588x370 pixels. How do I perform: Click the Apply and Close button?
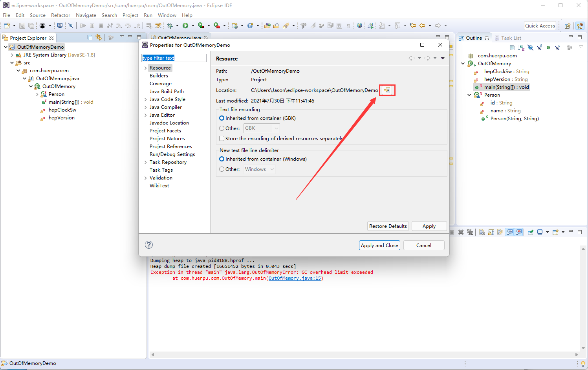click(379, 245)
